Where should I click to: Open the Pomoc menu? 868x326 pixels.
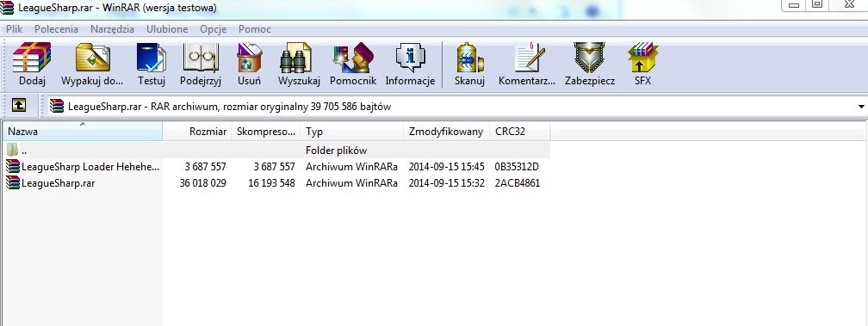[x=255, y=29]
